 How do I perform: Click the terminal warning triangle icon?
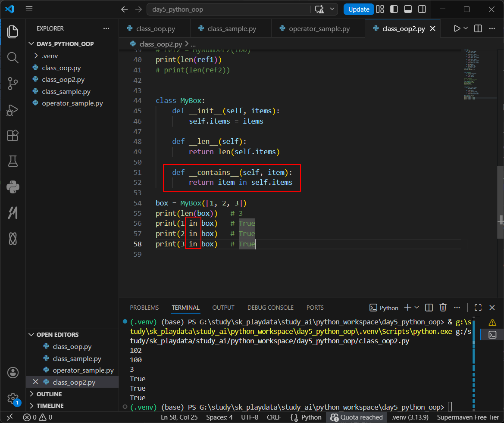pyautogui.click(x=492, y=322)
